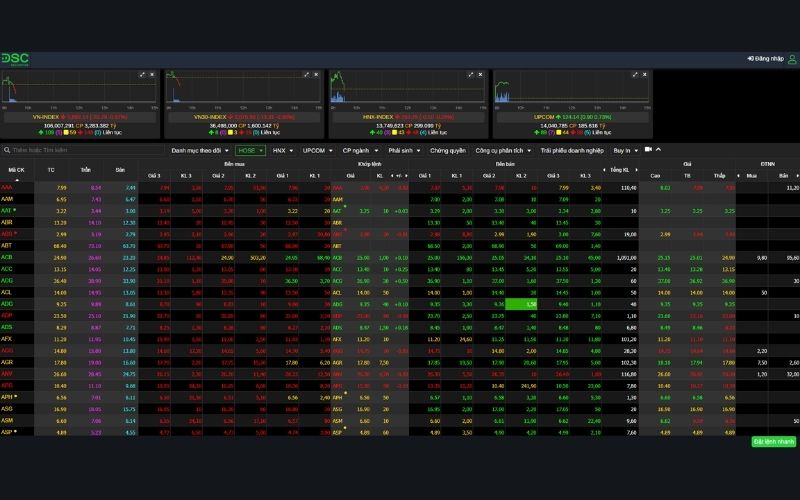Select the APH ticker in the Mã CK column
This screenshot has width=800, height=500.
(7, 397)
